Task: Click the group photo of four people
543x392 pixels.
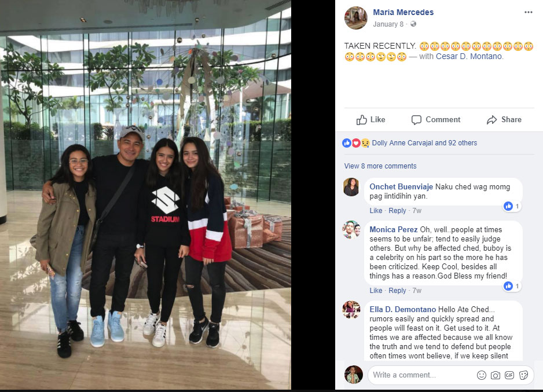Action: pyautogui.click(x=145, y=195)
